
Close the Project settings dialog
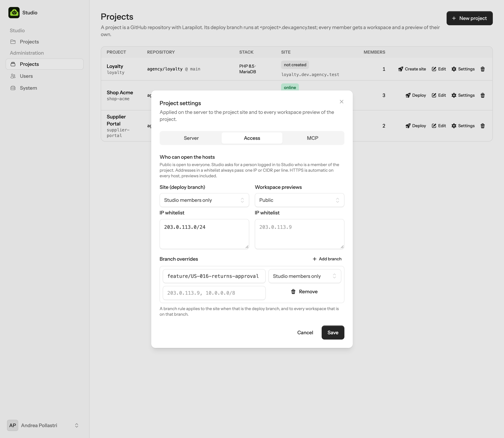[x=341, y=102]
